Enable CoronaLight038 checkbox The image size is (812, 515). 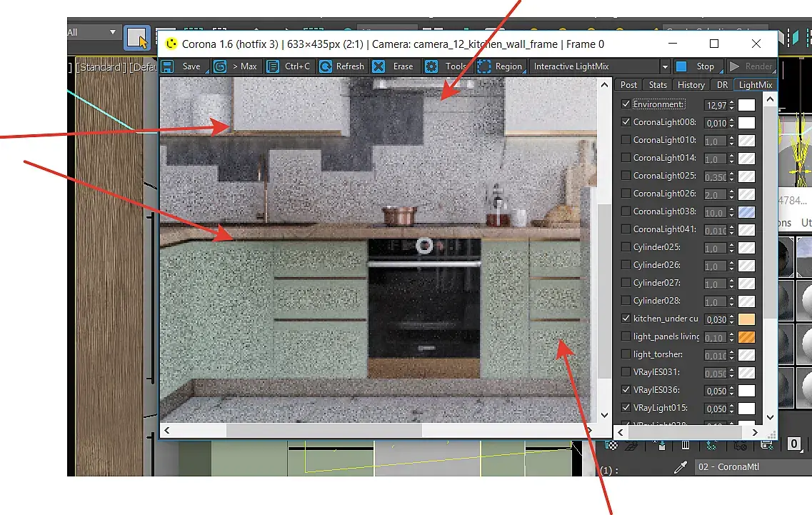pyautogui.click(x=626, y=211)
